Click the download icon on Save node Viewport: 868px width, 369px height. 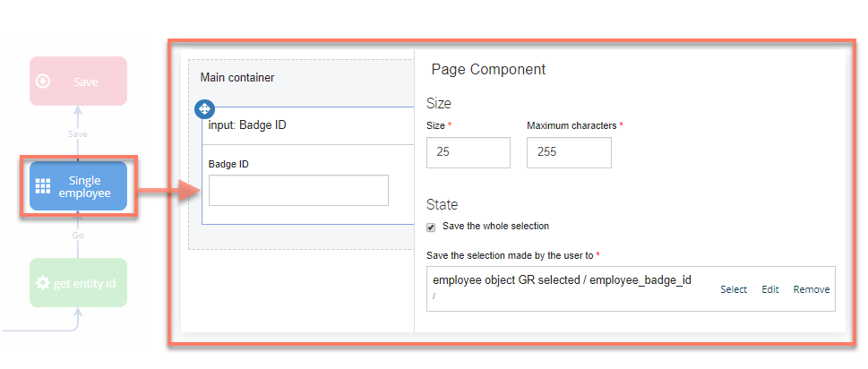43,82
